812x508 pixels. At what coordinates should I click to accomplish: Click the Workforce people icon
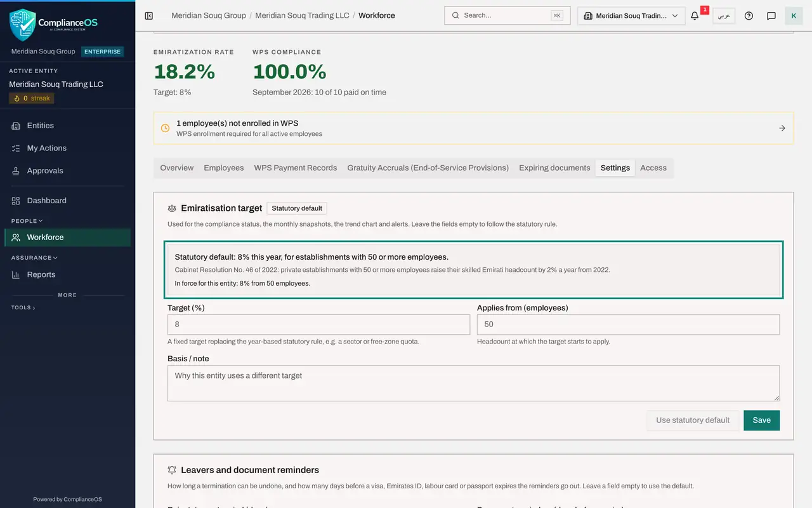pyautogui.click(x=16, y=237)
